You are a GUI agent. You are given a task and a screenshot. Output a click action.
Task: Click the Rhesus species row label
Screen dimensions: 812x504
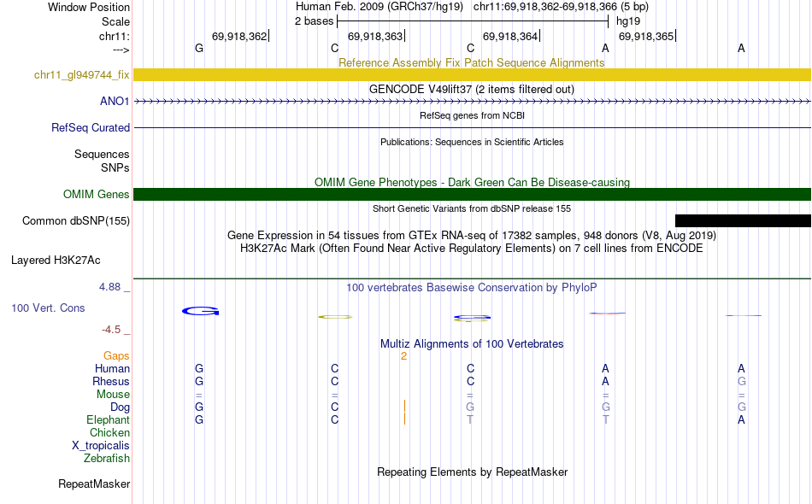111,382
